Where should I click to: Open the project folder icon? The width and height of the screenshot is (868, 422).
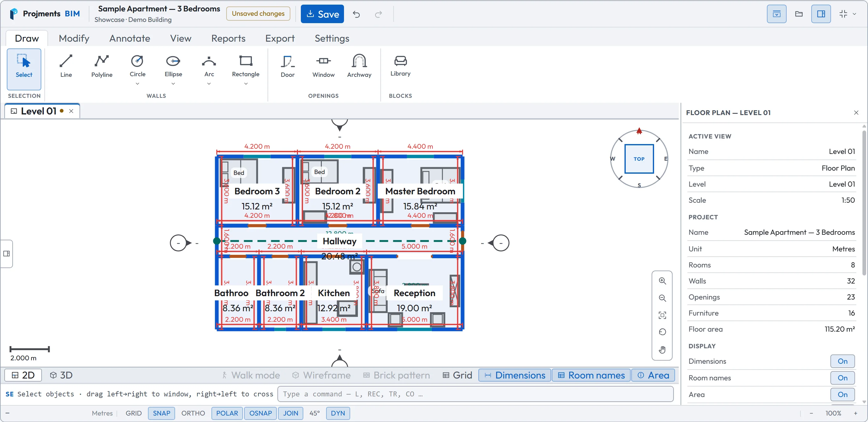799,14
